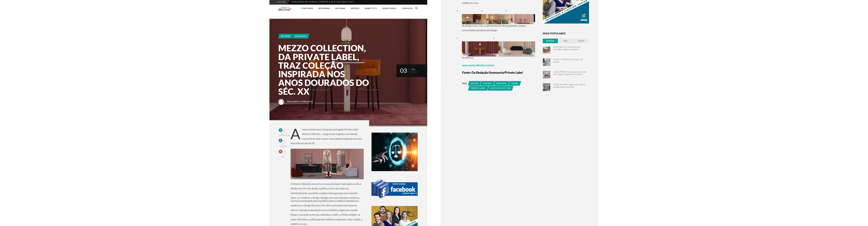Click the Curta Nosso Facebook banner
868x226 pixels.
coord(395,189)
